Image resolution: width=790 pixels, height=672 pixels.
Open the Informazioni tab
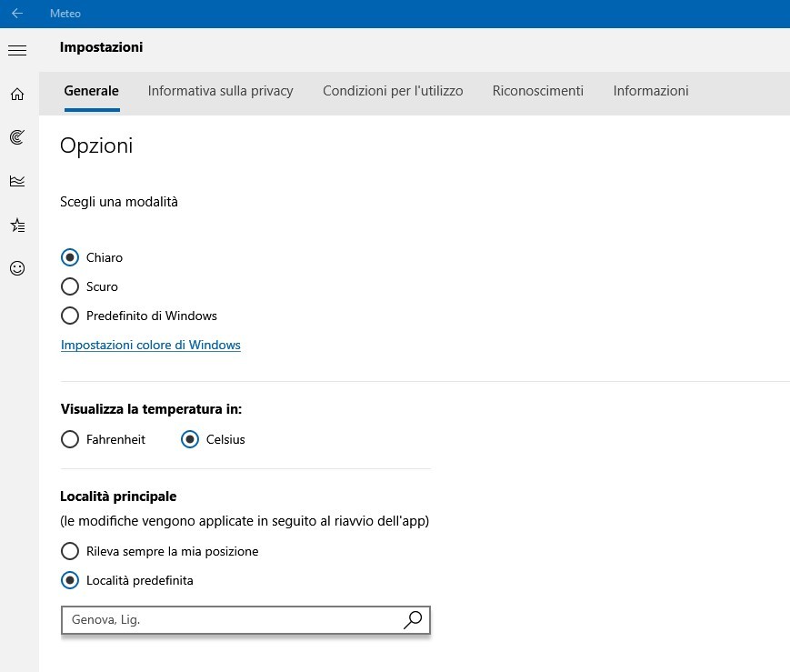point(651,91)
